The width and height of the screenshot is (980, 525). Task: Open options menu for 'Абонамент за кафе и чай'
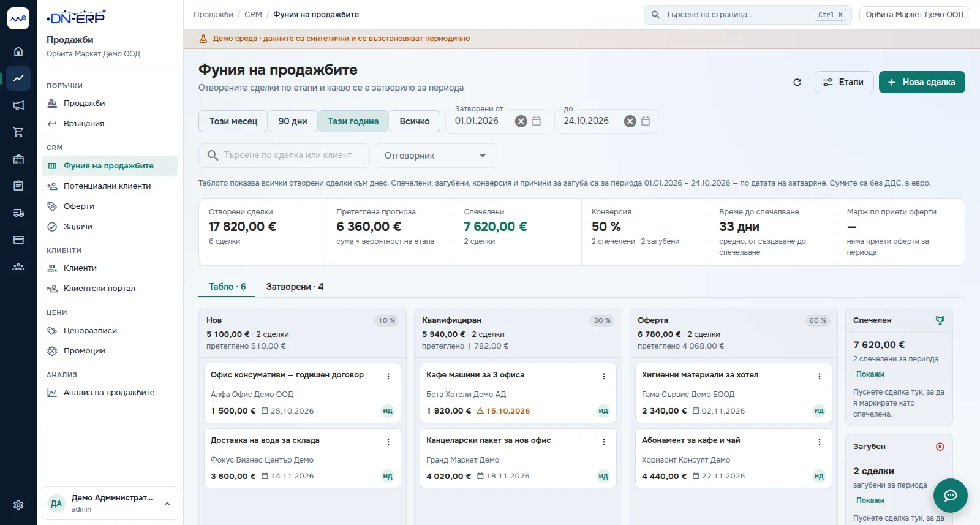coord(820,442)
